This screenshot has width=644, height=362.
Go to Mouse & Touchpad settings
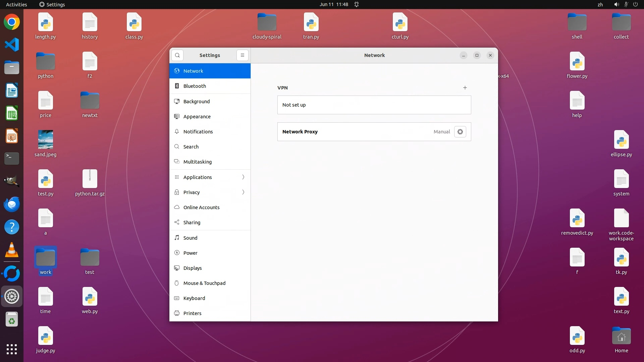pos(204,283)
